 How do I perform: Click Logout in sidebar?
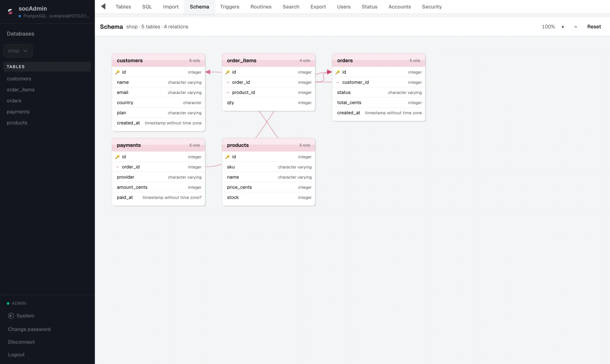pos(16,355)
